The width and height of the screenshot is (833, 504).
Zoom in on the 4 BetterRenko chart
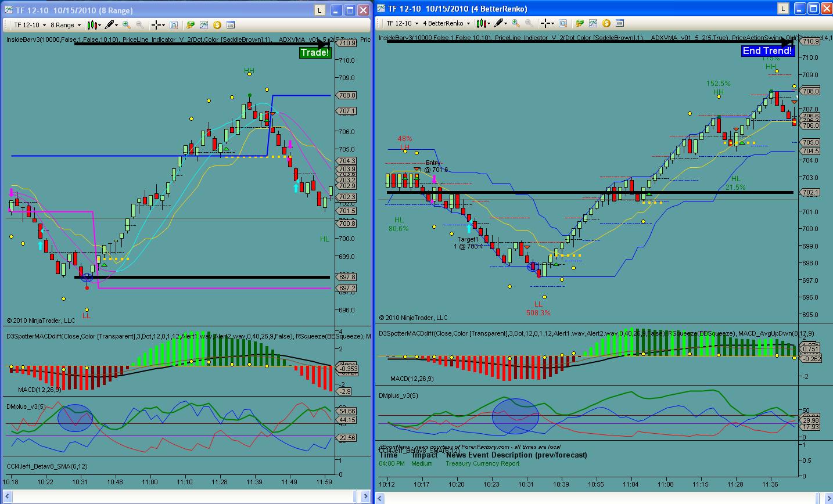pyautogui.click(x=516, y=23)
